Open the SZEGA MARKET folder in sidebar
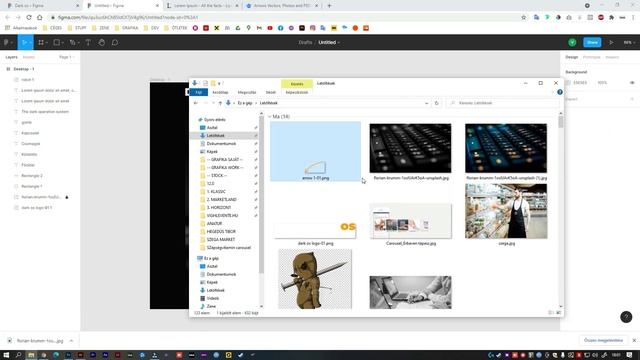Screen dimensions: 640x360 221,240
